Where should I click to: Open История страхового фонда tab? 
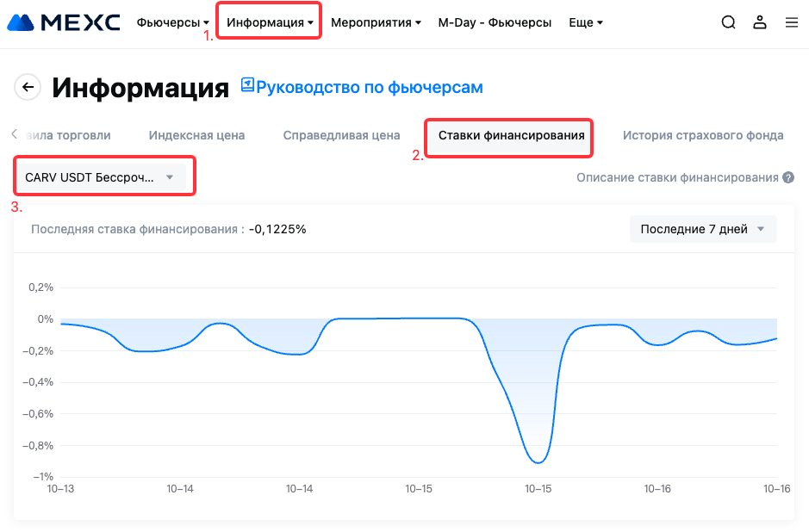click(x=703, y=135)
